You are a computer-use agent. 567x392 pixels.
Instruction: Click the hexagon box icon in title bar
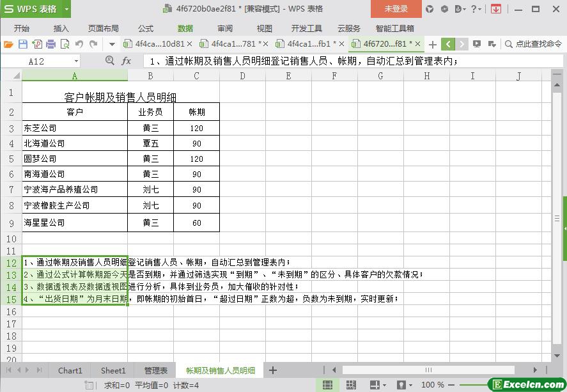(x=444, y=9)
